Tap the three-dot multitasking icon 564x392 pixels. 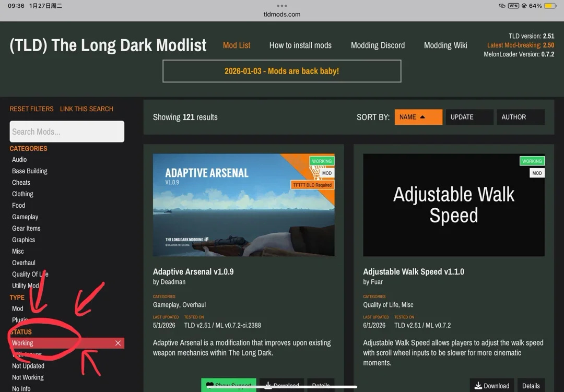(281, 6)
